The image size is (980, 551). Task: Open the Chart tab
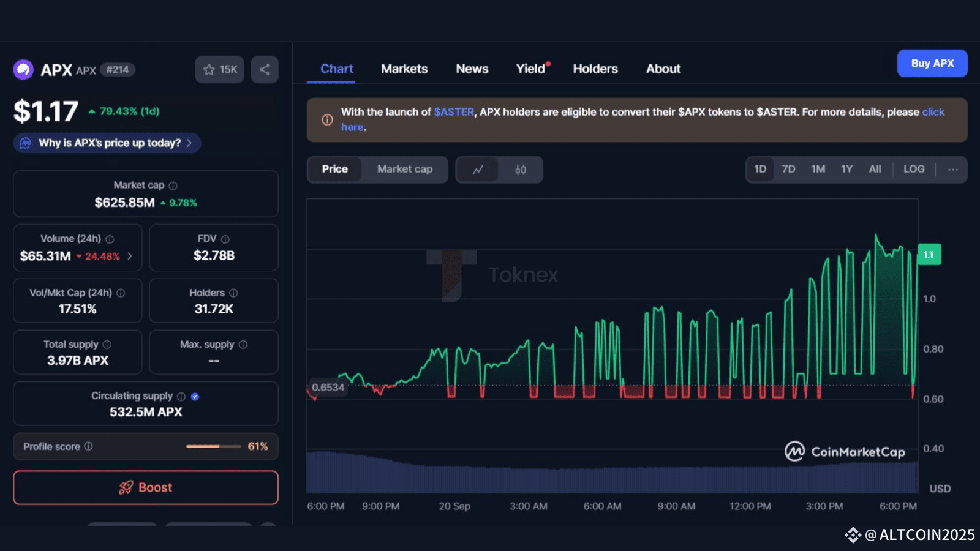pos(337,69)
